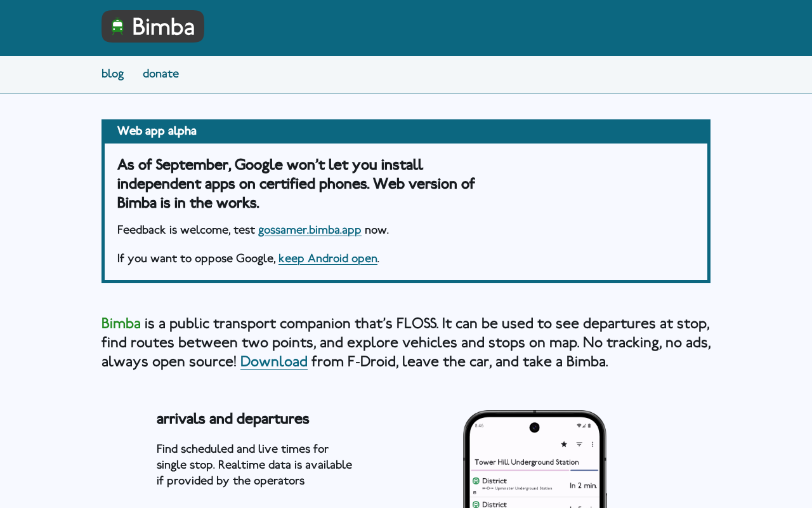Click the Bimba wordmark in header
The height and width of the screenshot is (508, 812).
click(163, 27)
